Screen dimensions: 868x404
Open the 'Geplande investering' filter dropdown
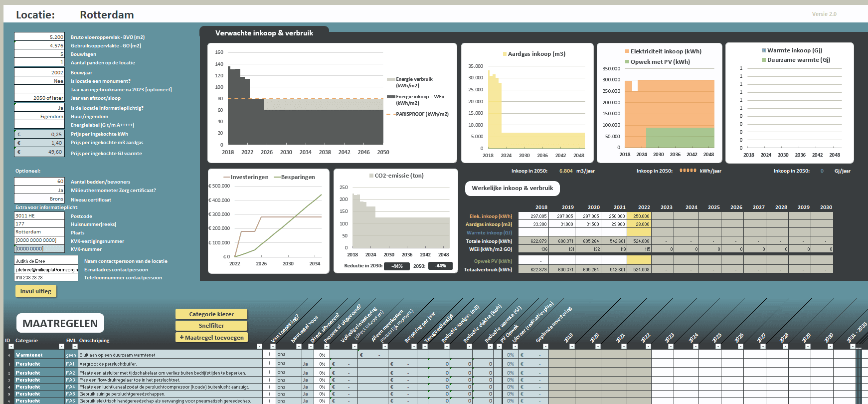545,346
